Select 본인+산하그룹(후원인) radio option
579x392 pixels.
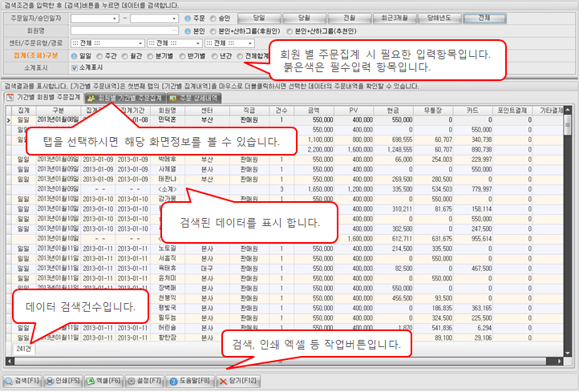(213, 31)
